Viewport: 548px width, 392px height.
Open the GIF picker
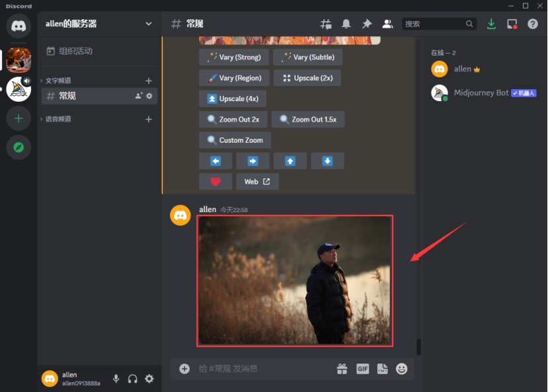[x=362, y=369]
